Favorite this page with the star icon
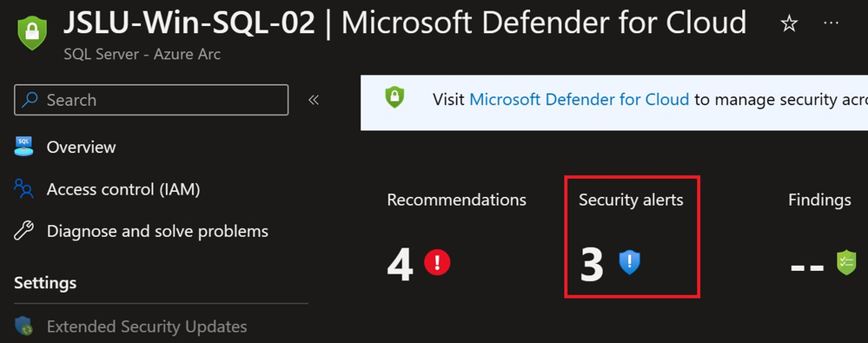868x343 pixels. [x=788, y=23]
